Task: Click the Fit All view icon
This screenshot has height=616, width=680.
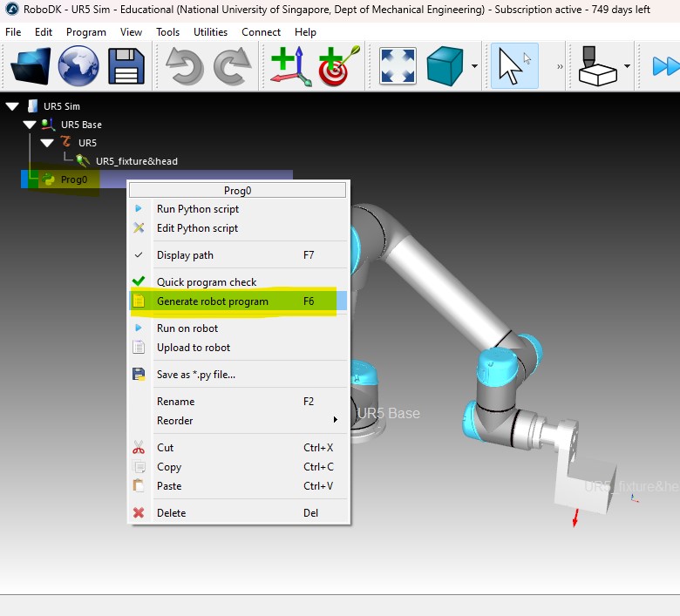Action: (x=397, y=66)
